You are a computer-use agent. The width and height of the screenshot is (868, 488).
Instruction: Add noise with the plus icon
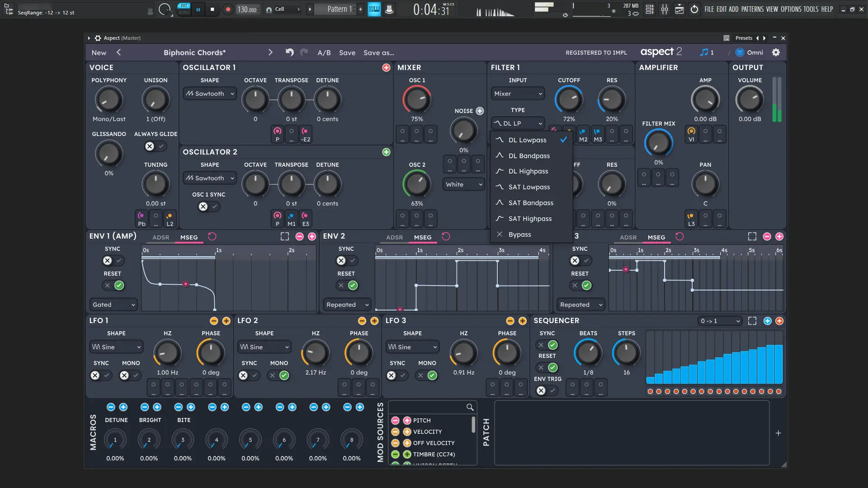click(x=480, y=111)
